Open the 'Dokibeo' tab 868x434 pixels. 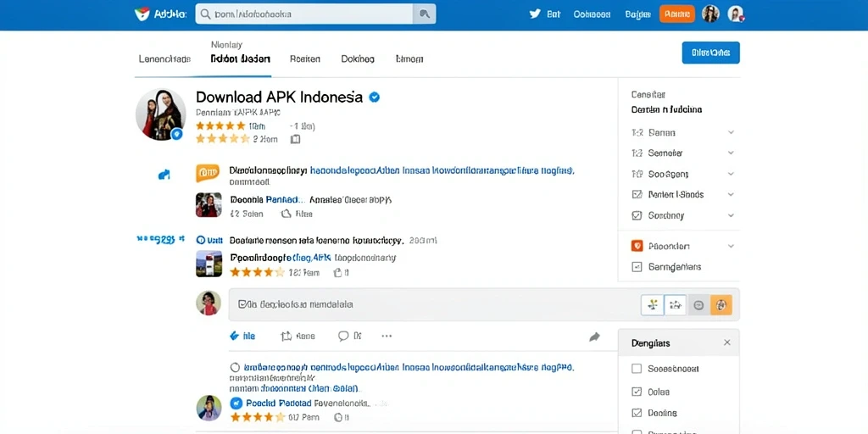coord(358,59)
